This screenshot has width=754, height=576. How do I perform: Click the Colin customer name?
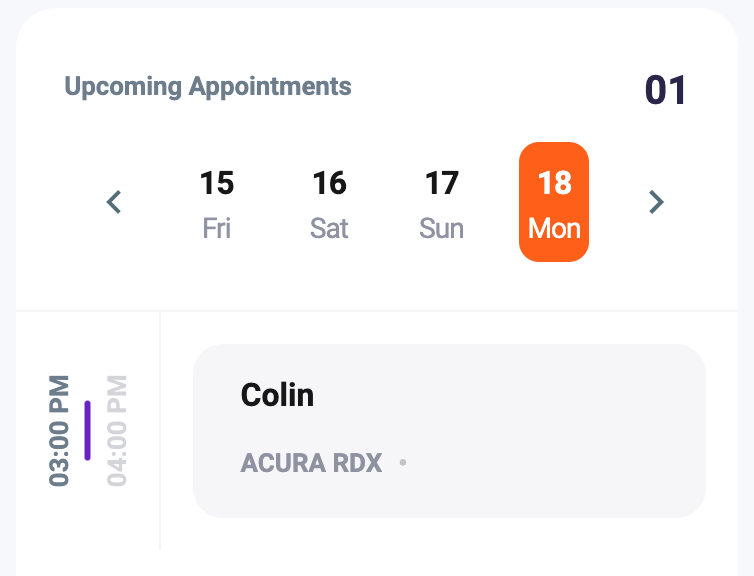click(x=277, y=395)
